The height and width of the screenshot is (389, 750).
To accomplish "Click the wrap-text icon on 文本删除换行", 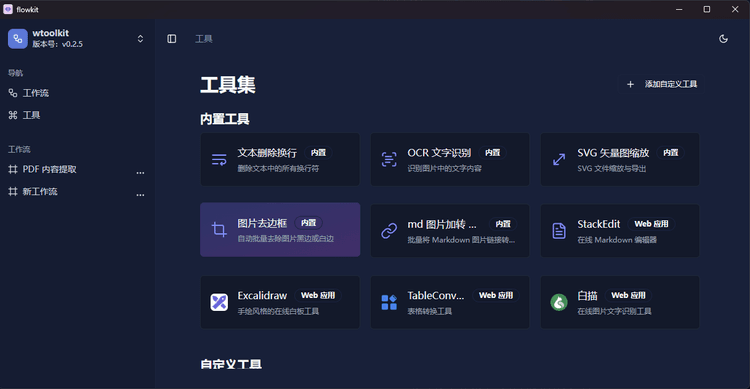I will point(219,159).
